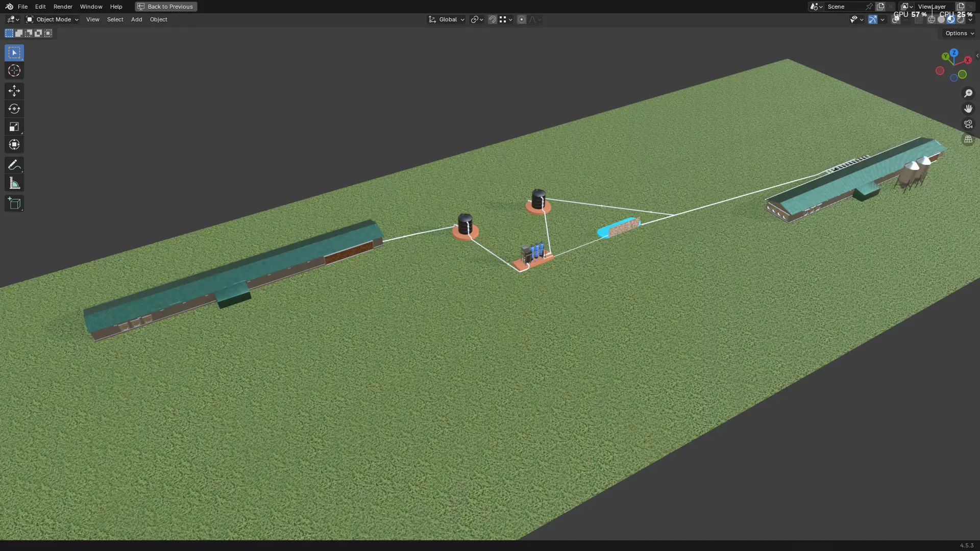Open the viewport Select menu
Image resolution: width=980 pixels, height=551 pixels.
(x=115, y=19)
